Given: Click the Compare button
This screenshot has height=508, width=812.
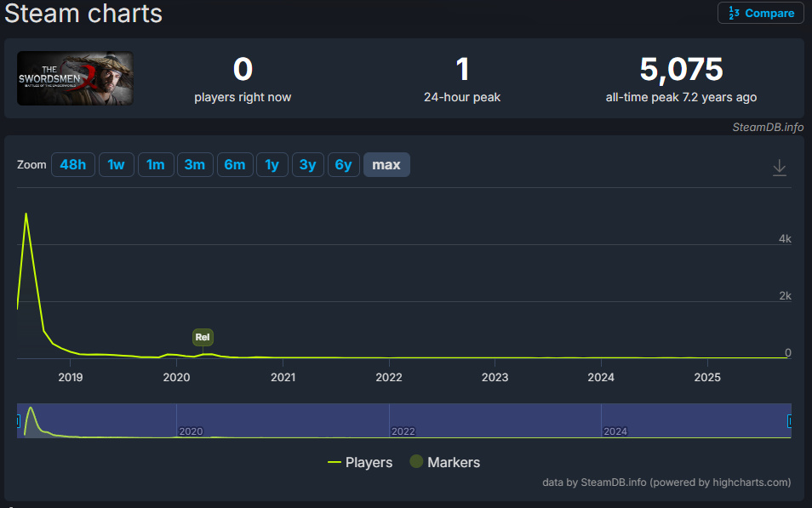Looking at the screenshot, I should pyautogui.click(x=760, y=13).
